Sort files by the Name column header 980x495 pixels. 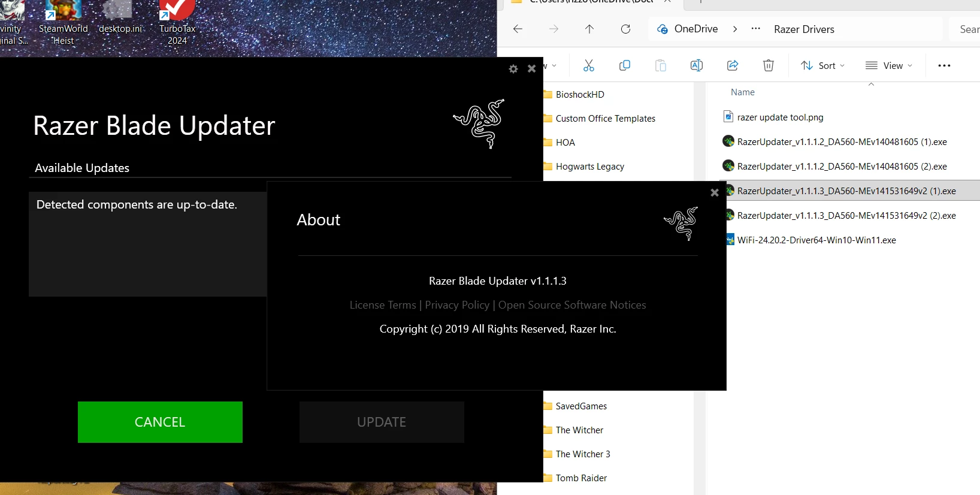pyautogui.click(x=743, y=92)
